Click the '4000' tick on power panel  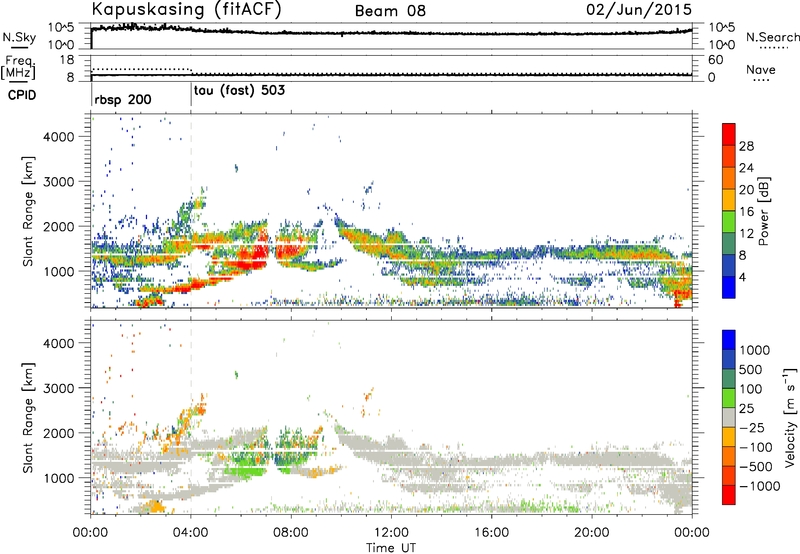pyautogui.click(x=59, y=137)
